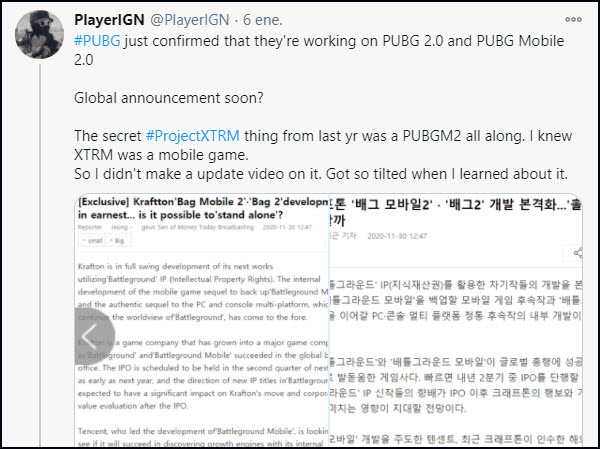The width and height of the screenshot is (600, 449).
Task: Go to previous image with the left arrow
Action: pos(92,336)
